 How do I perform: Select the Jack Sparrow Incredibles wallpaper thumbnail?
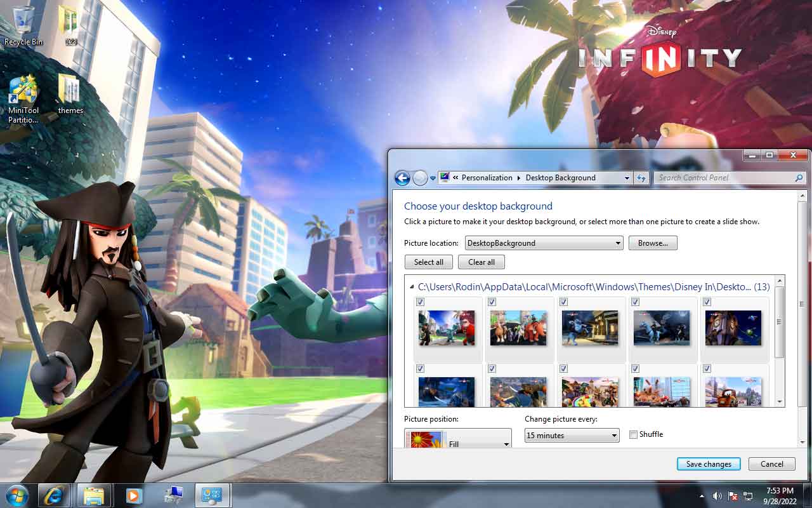click(x=447, y=328)
